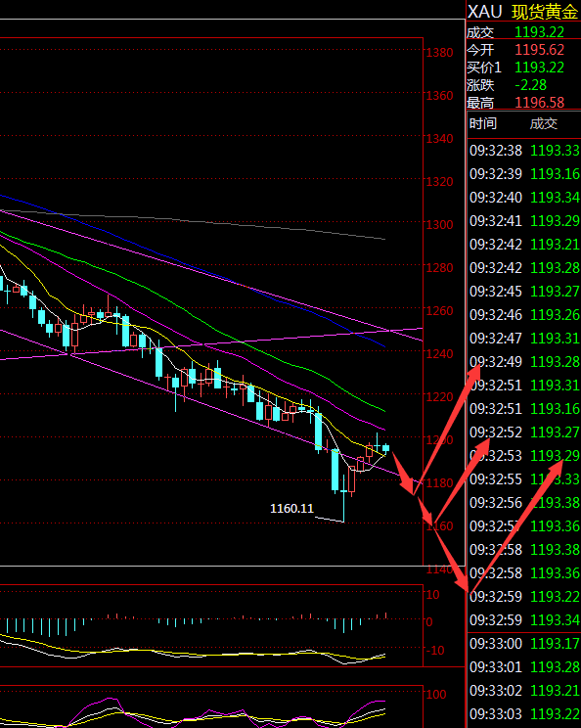Click the 1340 price axis label

pos(439,138)
